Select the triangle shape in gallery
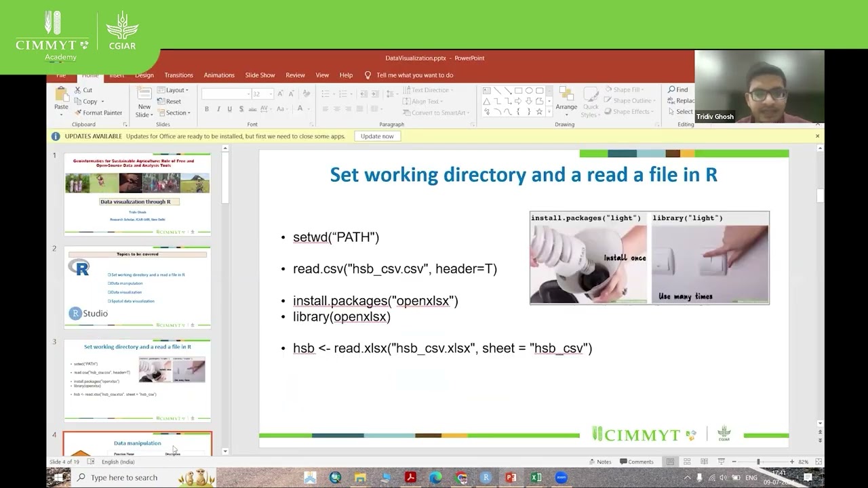 (x=486, y=101)
